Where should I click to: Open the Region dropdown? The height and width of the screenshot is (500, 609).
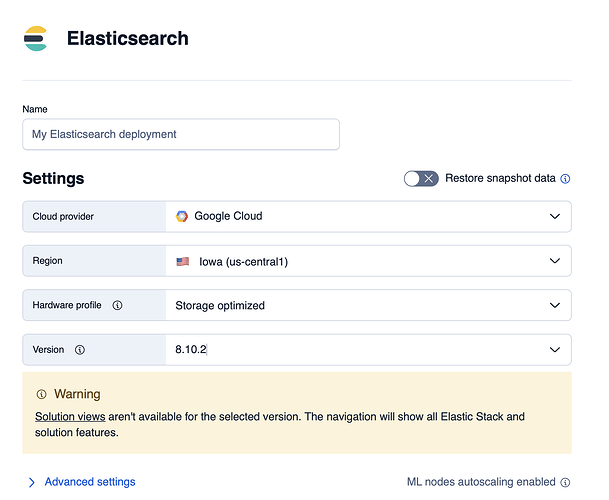pyautogui.click(x=368, y=261)
